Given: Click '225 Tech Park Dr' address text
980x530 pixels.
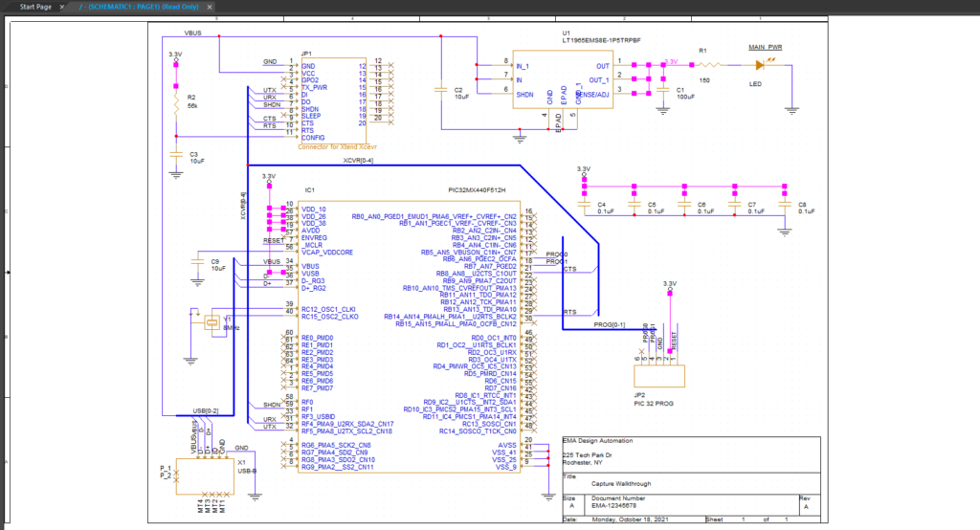Looking at the screenshot, I should coord(587,455).
